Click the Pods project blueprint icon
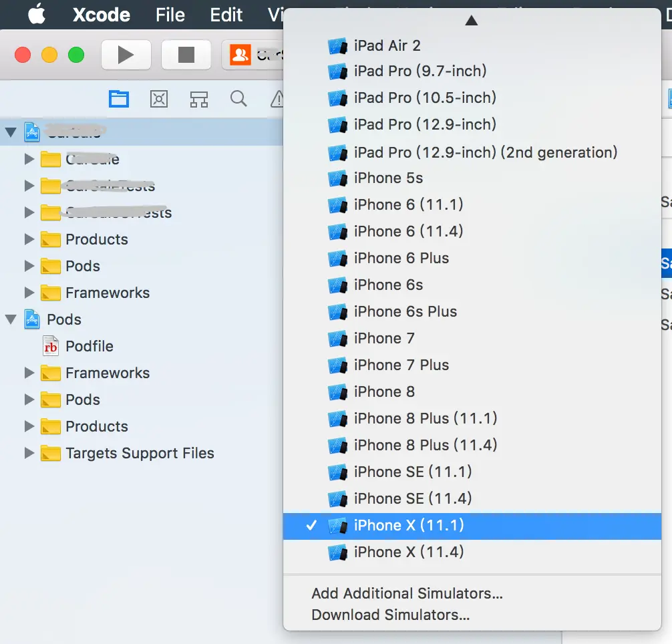The image size is (672, 644). point(32,319)
